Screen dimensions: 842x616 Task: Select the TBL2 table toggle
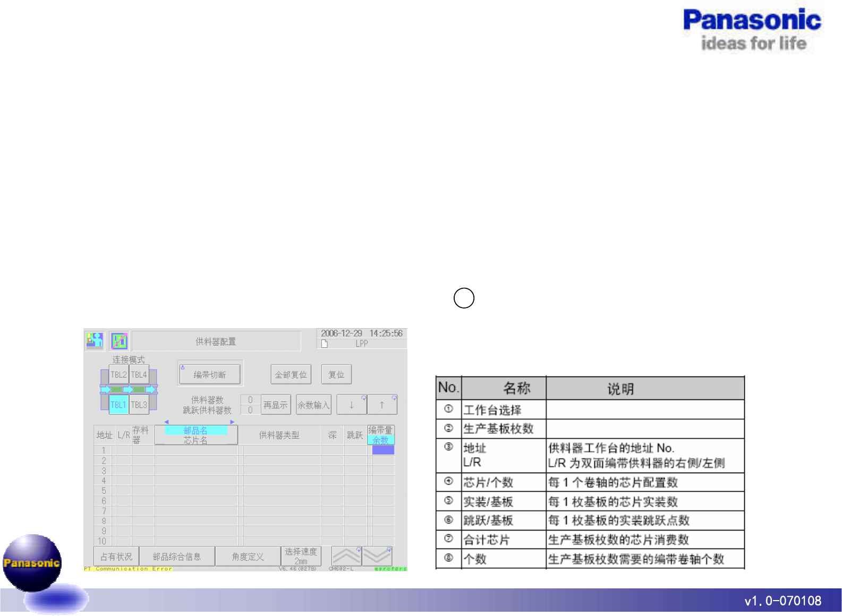coord(118,374)
